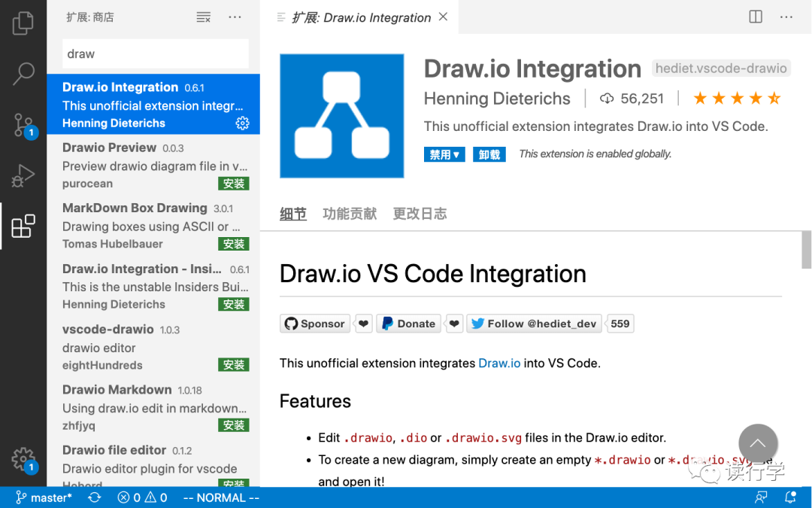Click the scroll-to-top round arrow button
812x508 pixels.
(758, 444)
